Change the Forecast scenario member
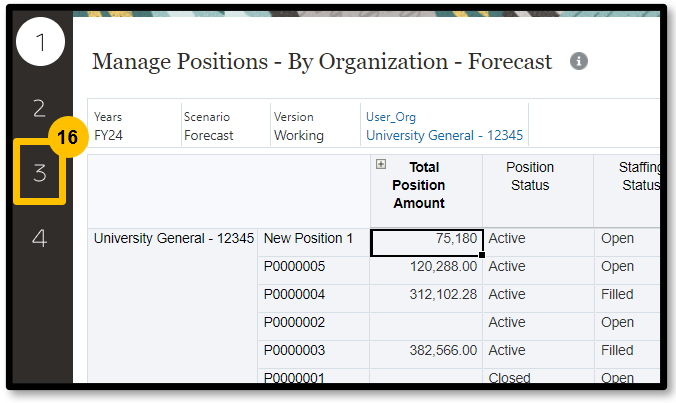 coord(208,135)
